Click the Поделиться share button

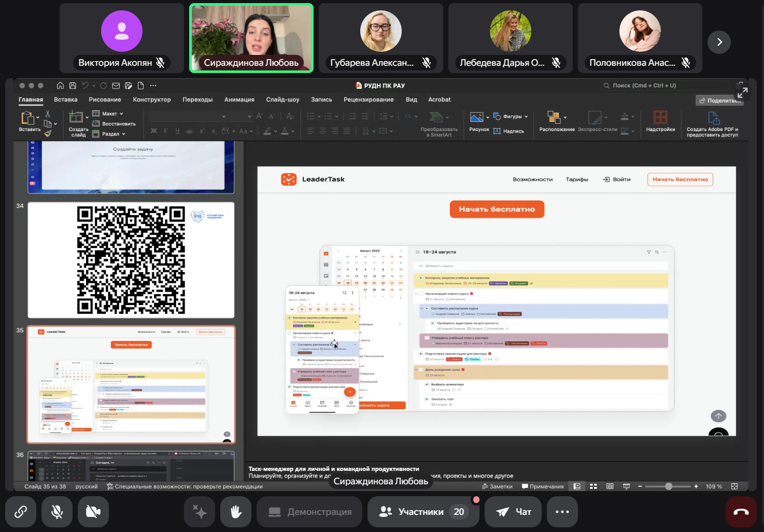coord(719,100)
